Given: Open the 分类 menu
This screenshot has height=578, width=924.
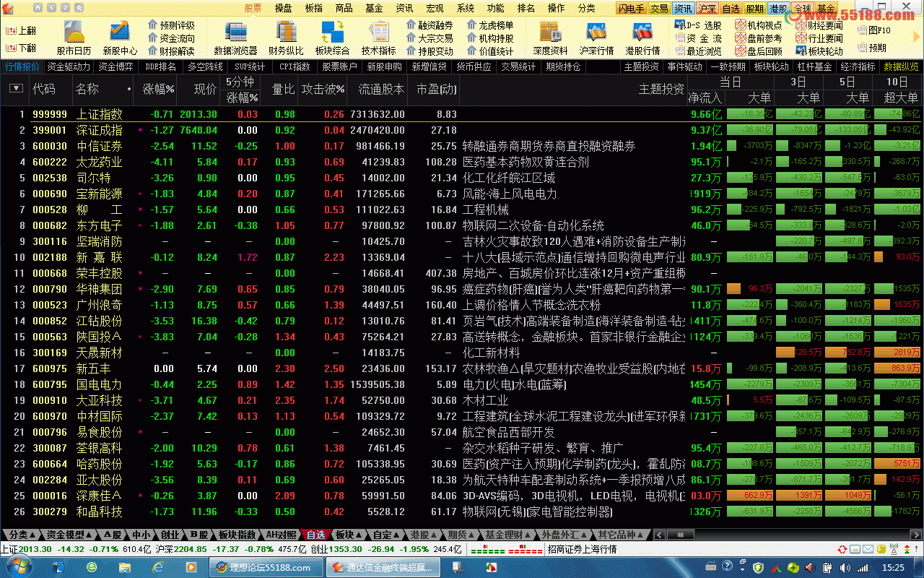Looking at the screenshot, I should [x=587, y=8].
